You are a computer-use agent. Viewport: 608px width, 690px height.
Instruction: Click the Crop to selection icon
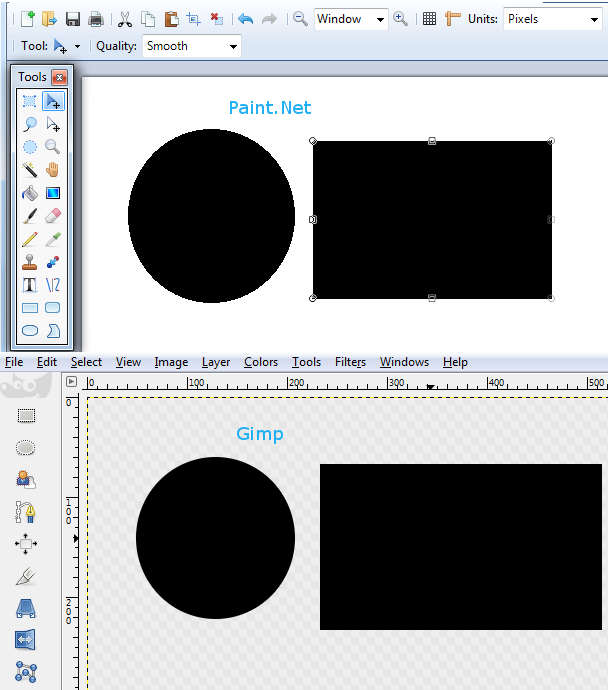[194, 19]
